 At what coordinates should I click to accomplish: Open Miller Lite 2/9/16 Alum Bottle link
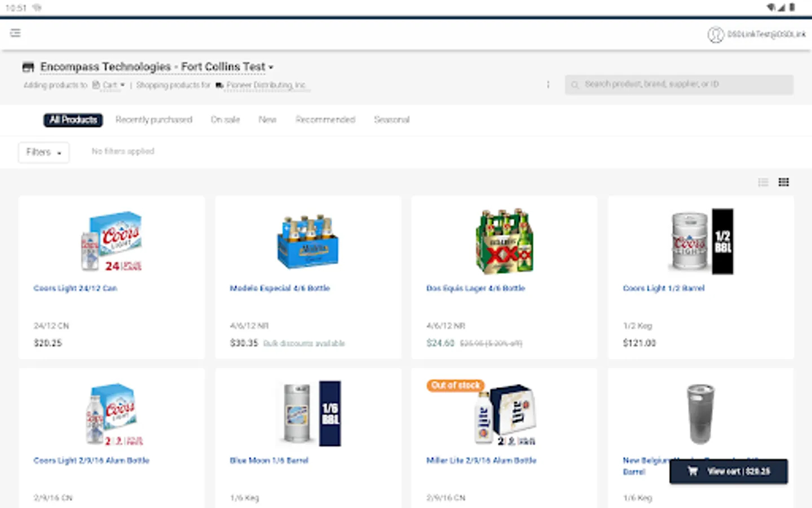(x=481, y=461)
